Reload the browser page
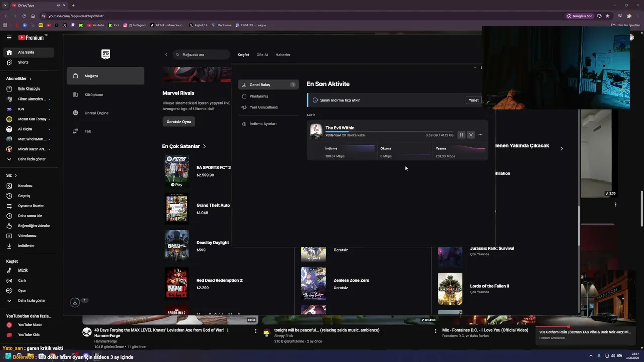The height and width of the screenshot is (362, 644). 24,16
